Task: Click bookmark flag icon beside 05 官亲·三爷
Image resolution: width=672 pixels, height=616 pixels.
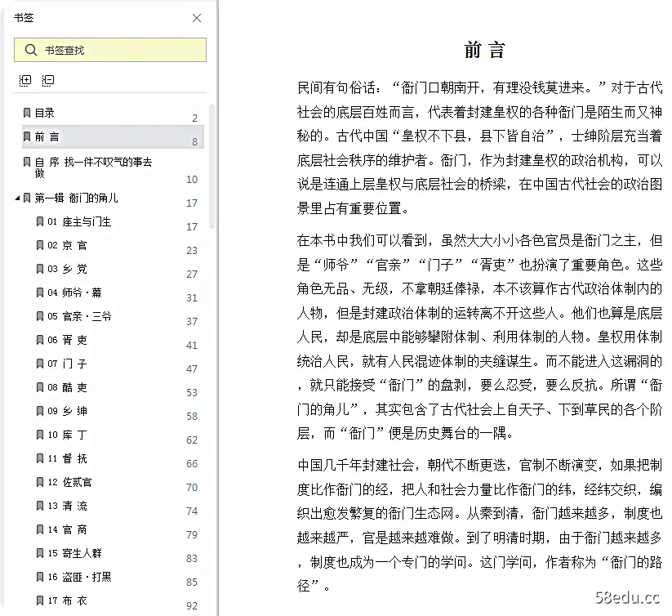Action: 40,316
